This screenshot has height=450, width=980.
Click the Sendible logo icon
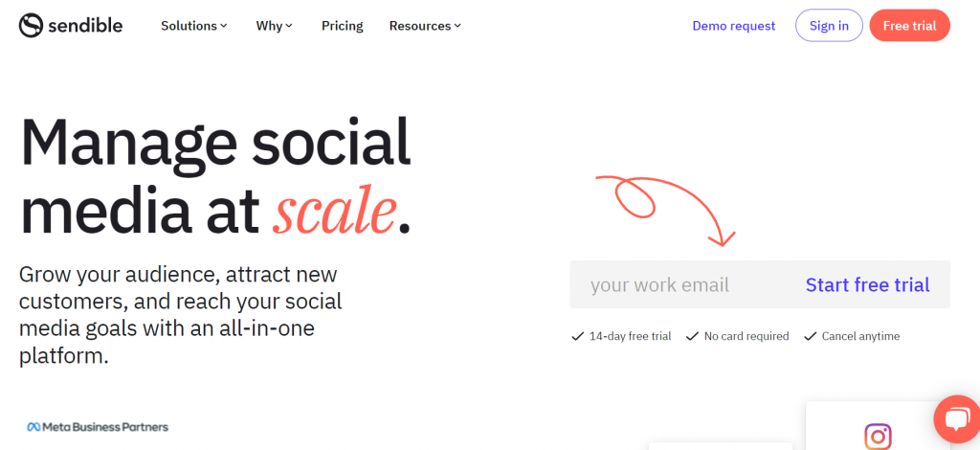pyautogui.click(x=31, y=26)
